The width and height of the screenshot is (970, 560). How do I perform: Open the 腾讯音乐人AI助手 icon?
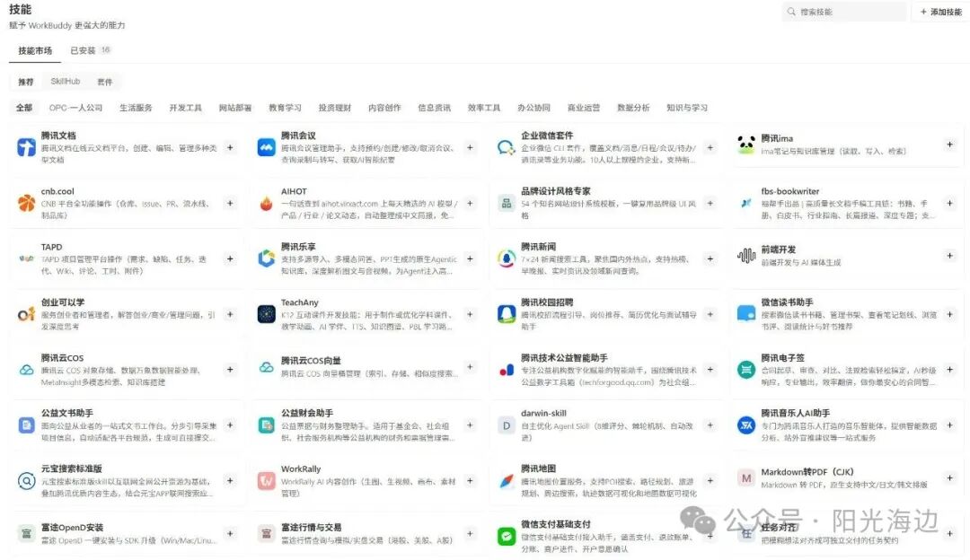[x=746, y=425]
